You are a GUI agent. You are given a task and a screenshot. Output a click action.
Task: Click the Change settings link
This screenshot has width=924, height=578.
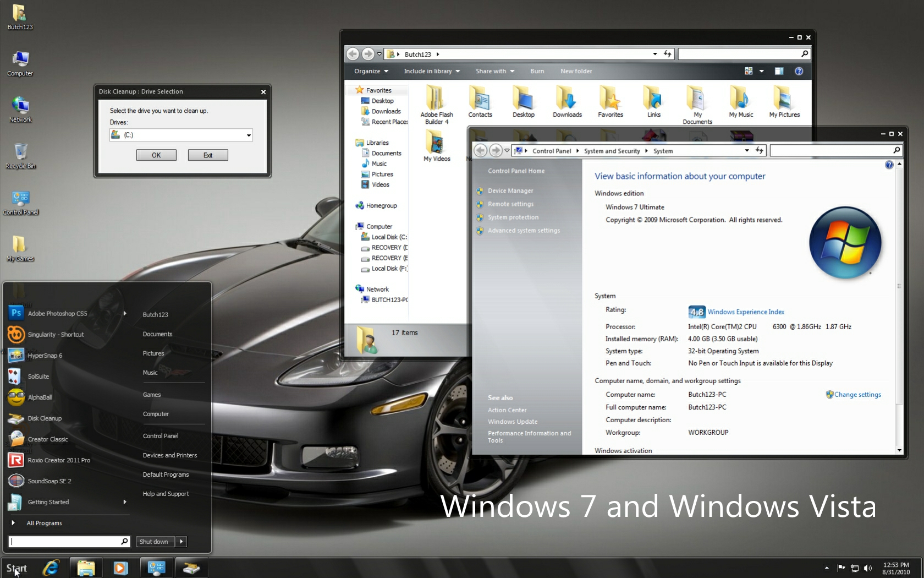[857, 395]
